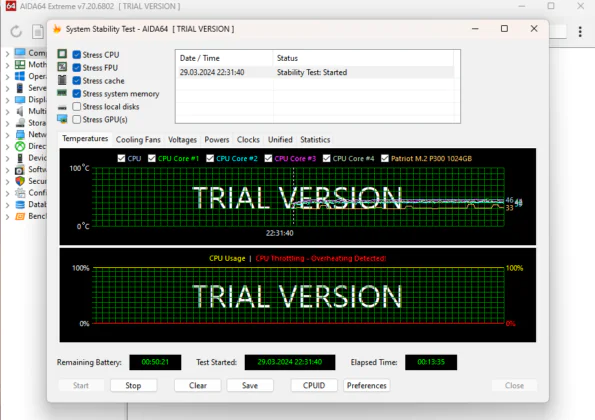Select the Devices icon in sidebar
Image resolution: width=595 pixels, height=420 pixels.
(x=20, y=158)
